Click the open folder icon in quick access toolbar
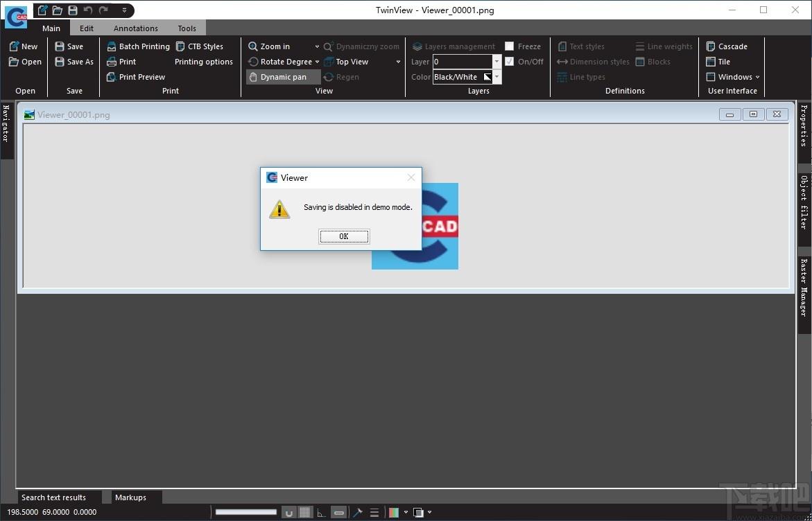Screen dimensions: 812x521 (x=58, y=10)
